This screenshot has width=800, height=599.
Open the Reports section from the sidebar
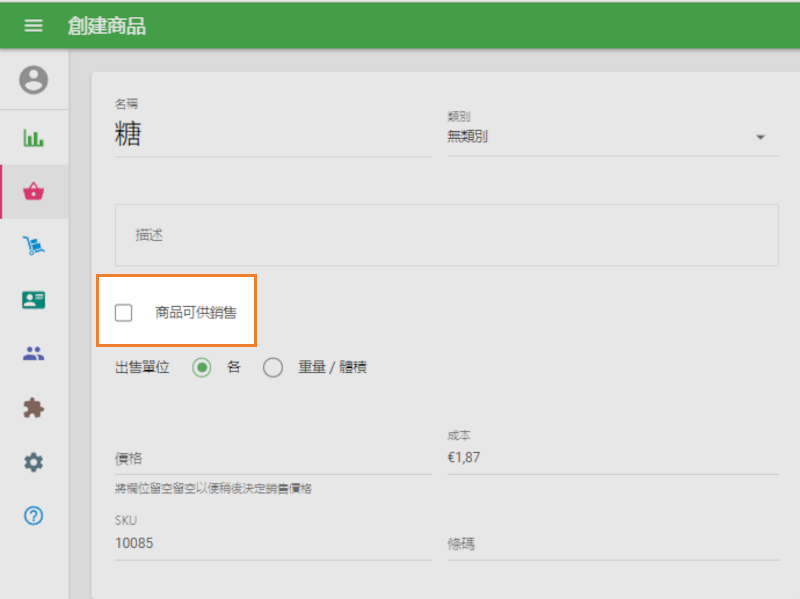pos(33,137)
